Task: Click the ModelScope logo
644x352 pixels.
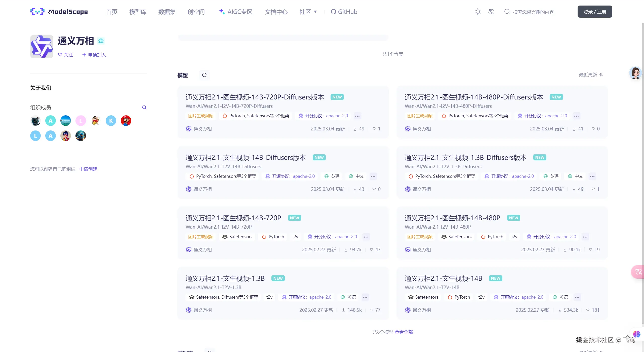Action: [59, 12]
